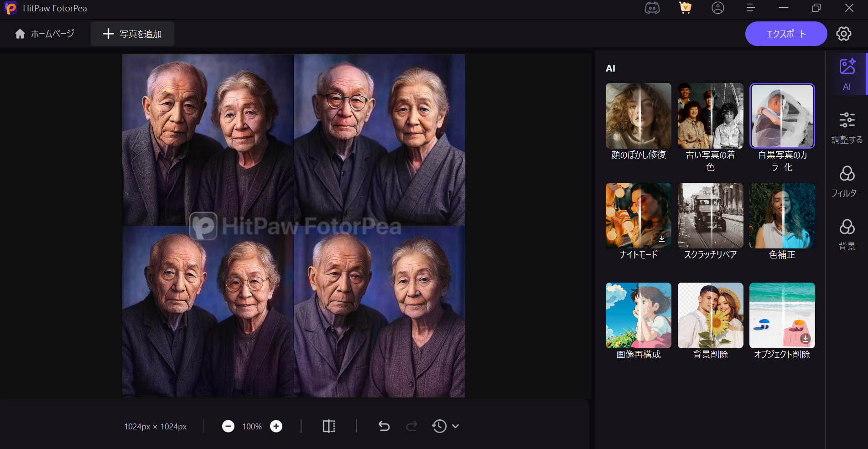The width and height of the screenshot is (868, 449).
Task: Switch to 調整する adjust tab
Action: [847, 128]
